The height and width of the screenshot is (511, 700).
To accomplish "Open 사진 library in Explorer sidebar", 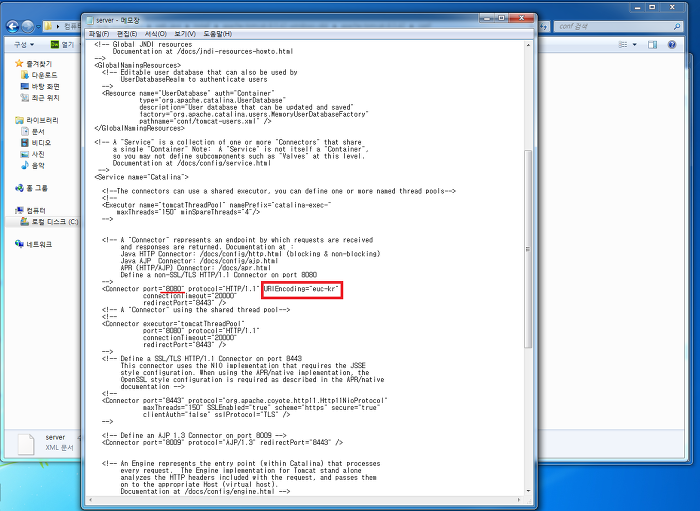I will point(38,154).
